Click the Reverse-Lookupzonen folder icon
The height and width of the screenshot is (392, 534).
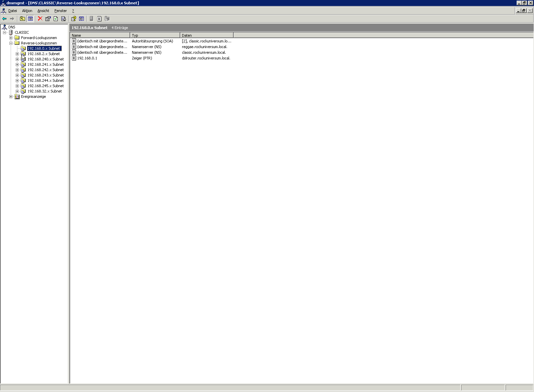click(x=17, y=43)
